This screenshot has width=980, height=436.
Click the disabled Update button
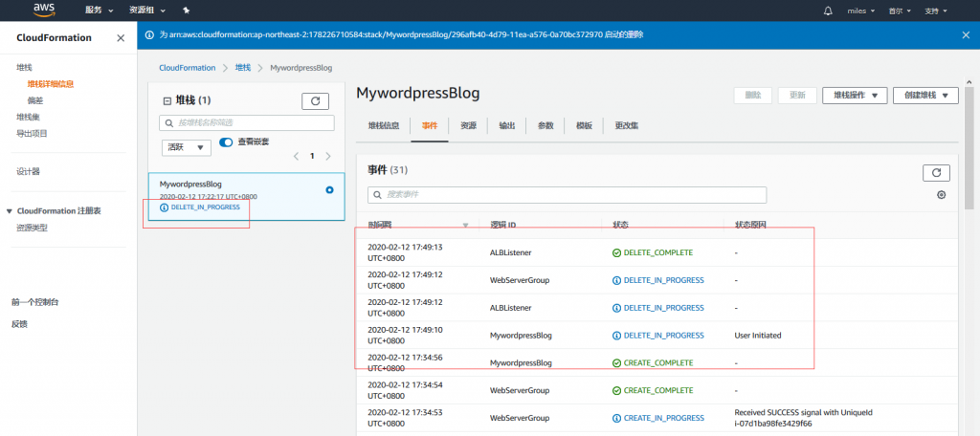pyautogui.click(x=797, y=96)
